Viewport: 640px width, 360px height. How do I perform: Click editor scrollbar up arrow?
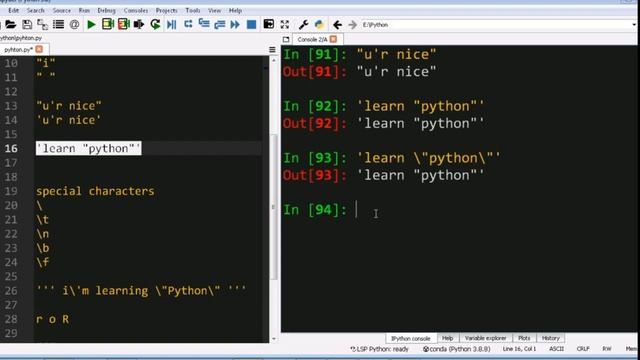coord(273,60)
